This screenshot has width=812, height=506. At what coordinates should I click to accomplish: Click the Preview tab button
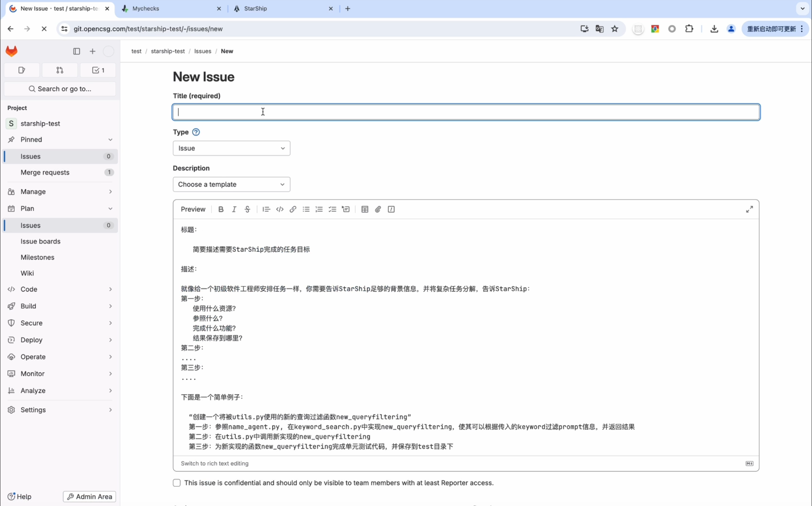point(193,209)
